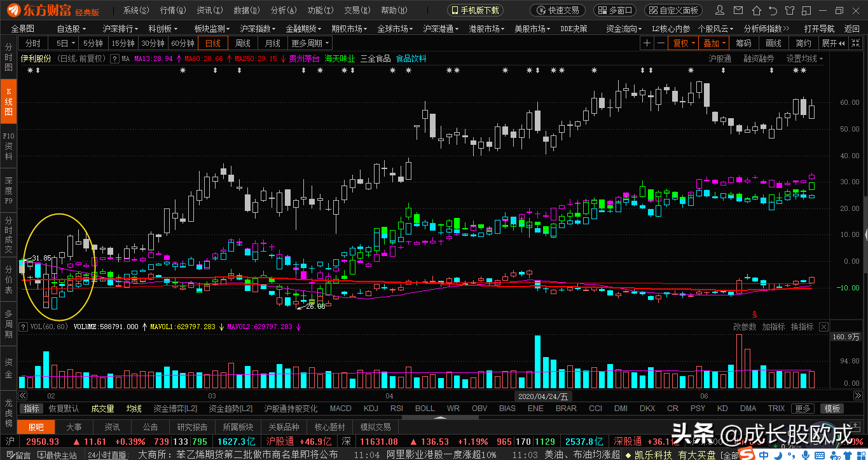The image size is (868, 460).
Task: Toggle 复权 adjustment option
Action: [x=683, y=43]
